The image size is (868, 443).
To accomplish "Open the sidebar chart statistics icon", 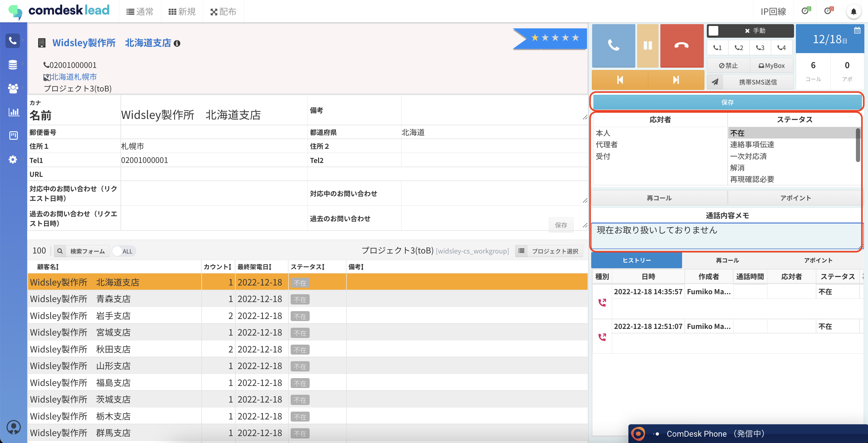I will 14,112.
